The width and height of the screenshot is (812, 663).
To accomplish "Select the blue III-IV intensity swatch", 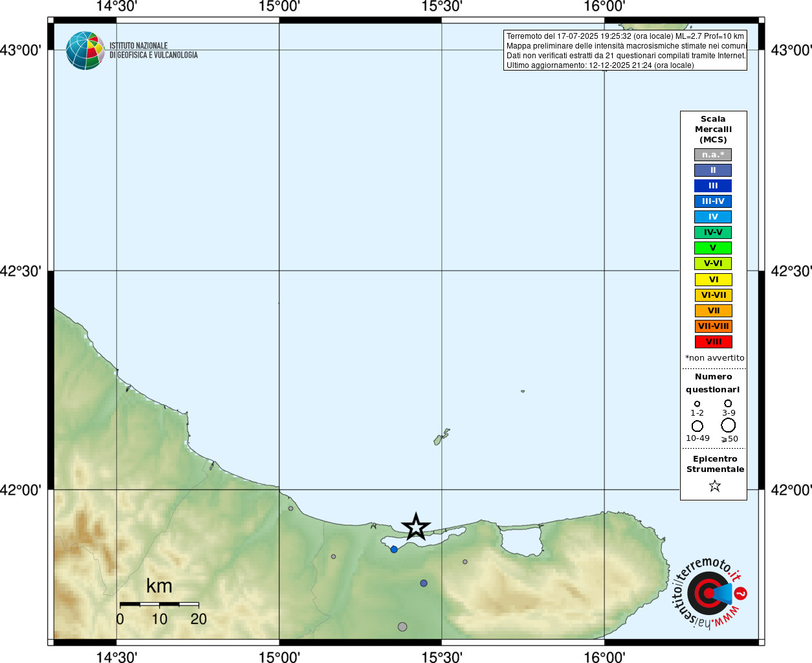I will 713,201.
